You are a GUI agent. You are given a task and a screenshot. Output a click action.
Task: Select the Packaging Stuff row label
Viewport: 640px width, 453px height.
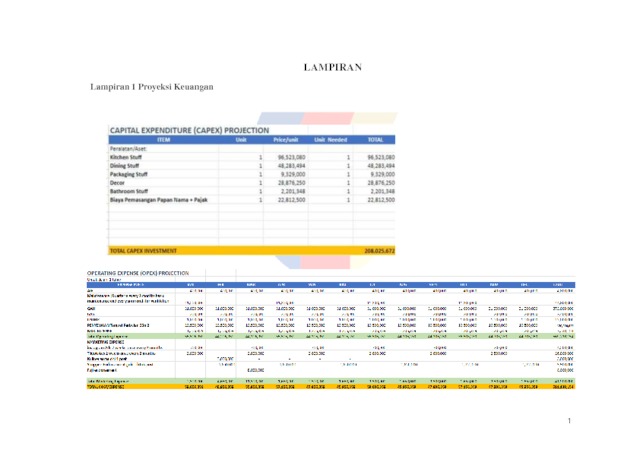(129, 174)
